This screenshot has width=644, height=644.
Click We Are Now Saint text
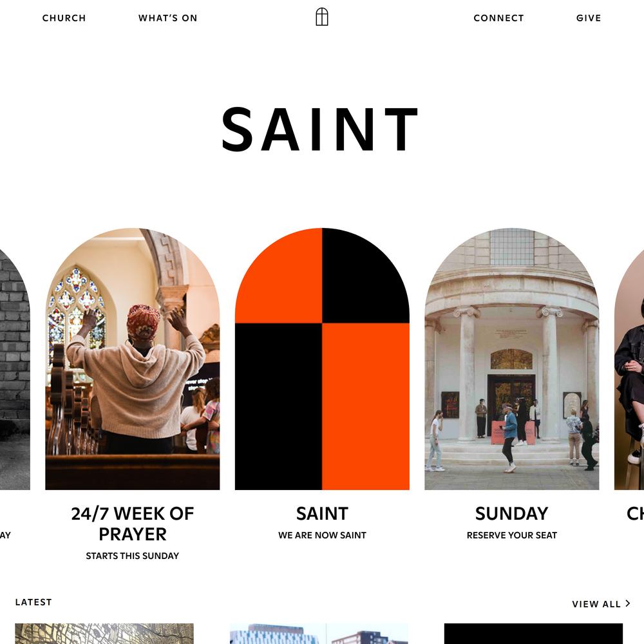[322, 535]
